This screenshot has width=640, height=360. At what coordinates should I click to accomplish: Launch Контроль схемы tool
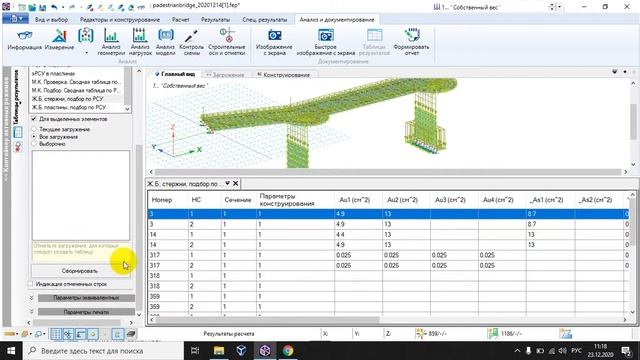click(x=191, y=42)
